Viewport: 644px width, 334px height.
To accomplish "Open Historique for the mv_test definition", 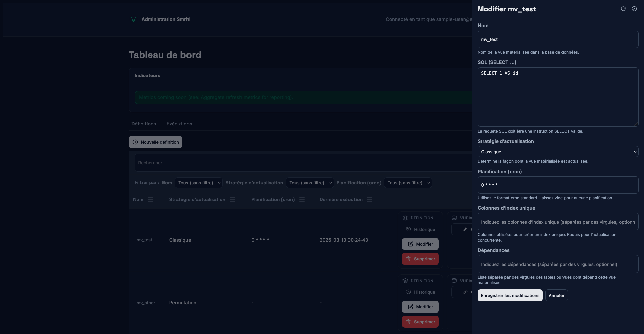I will (x=421, y=229).
